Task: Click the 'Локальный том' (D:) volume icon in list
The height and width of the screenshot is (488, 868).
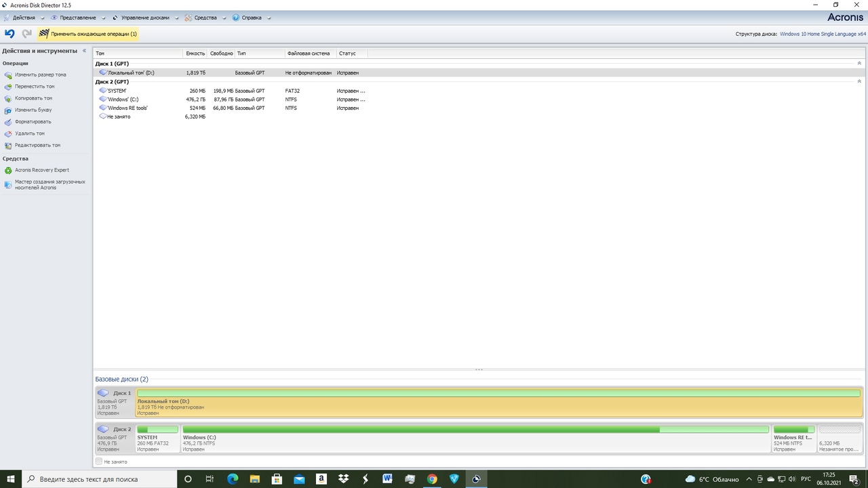Action: point(102,73)
